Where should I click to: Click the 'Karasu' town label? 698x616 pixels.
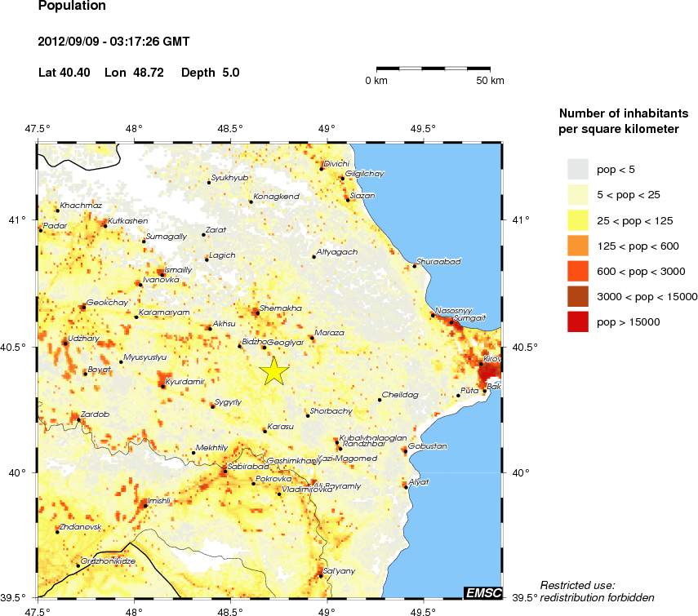[281, 427]
